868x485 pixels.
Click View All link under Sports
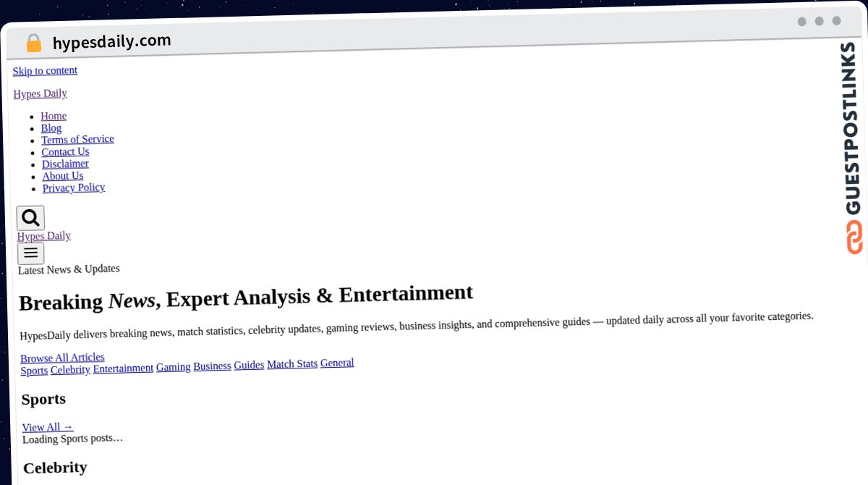coord(48,427)
